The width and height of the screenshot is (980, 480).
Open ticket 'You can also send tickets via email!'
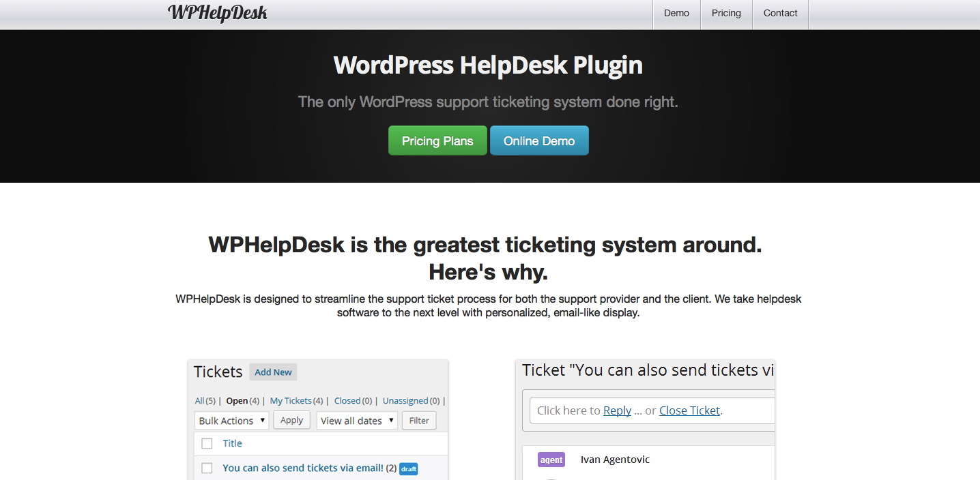click(303, 468)
